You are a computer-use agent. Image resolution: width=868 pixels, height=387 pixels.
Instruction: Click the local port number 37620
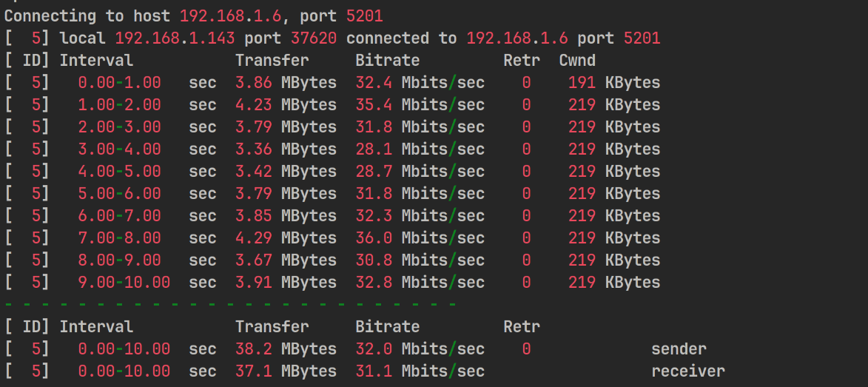(314, 38)
